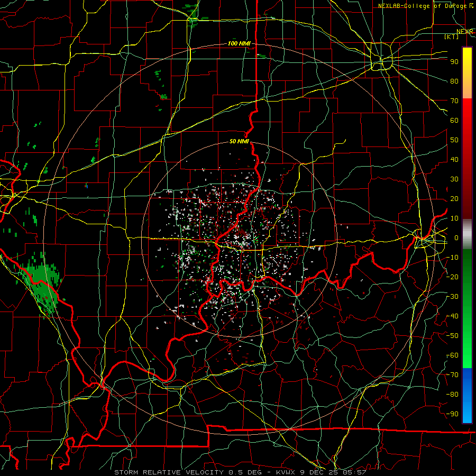The height and width of the screenshot is (476, 476).
Task: Click the 90 knot value on color scale
Action: [x=454, y=62]
